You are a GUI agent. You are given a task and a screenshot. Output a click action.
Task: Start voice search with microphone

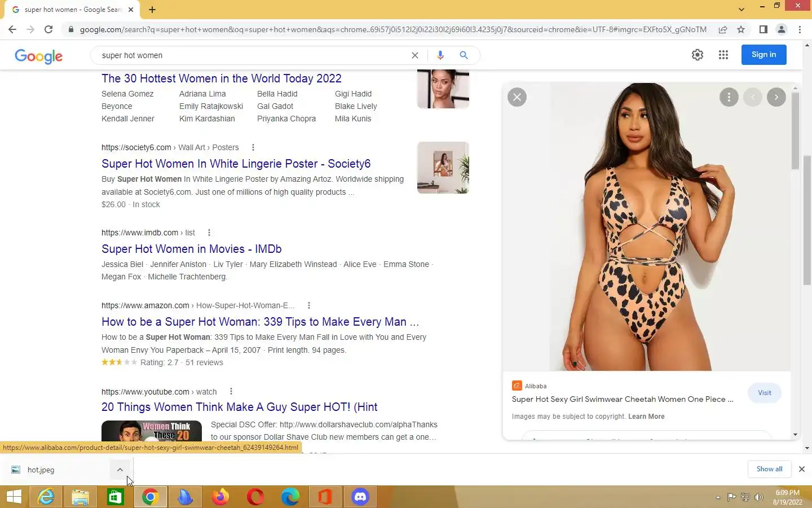[x=440, y=55]
